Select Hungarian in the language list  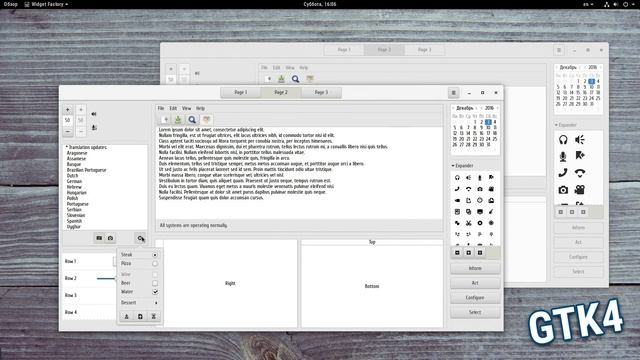pos(77,193)
